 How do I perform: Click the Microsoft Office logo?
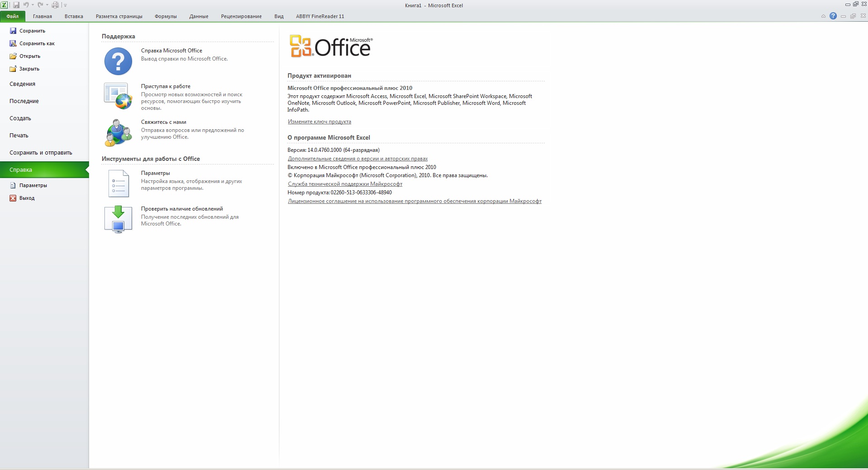click(331, 46)
